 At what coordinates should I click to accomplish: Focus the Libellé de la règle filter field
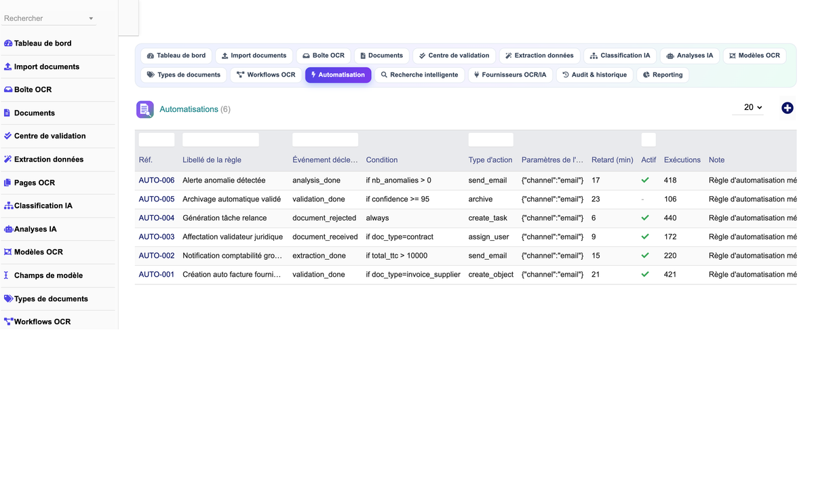click(220, 140)
